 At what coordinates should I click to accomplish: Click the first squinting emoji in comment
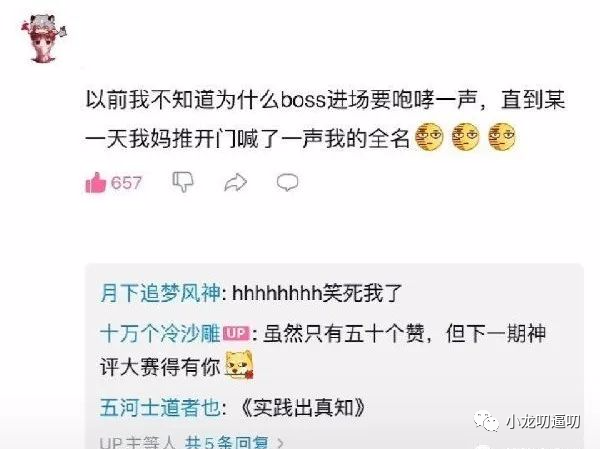[x=429, y=137]
